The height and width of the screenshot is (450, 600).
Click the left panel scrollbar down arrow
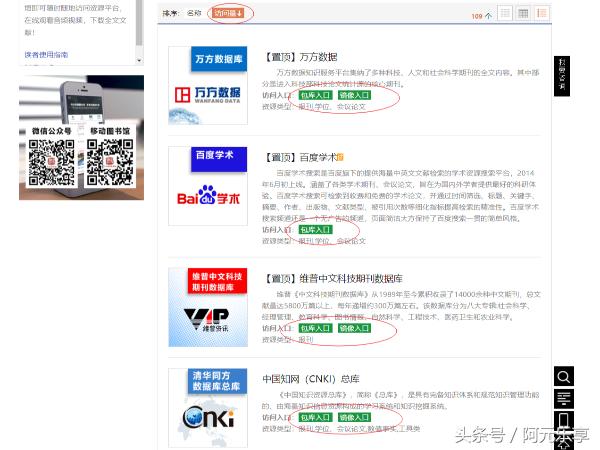click(139, 60)
